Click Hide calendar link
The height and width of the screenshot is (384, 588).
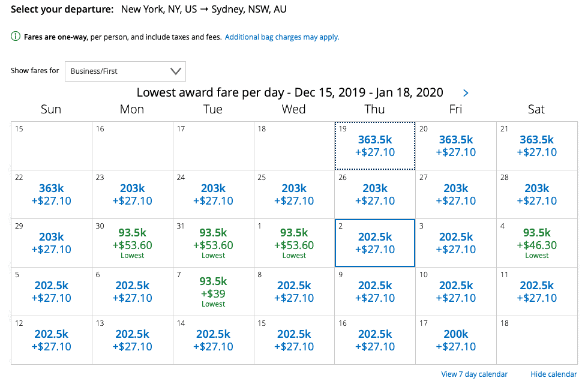point(553,374)
